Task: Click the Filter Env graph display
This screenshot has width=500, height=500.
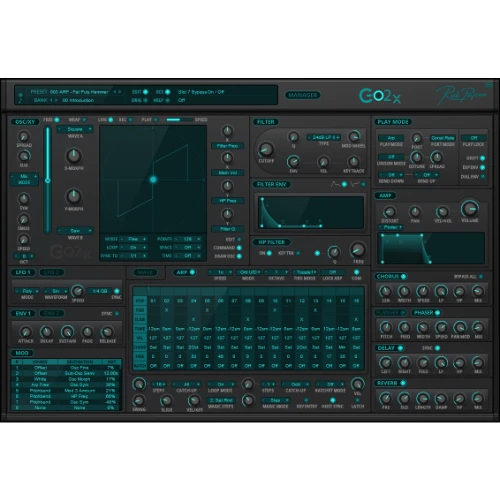Action: click(x=311, y=212)
